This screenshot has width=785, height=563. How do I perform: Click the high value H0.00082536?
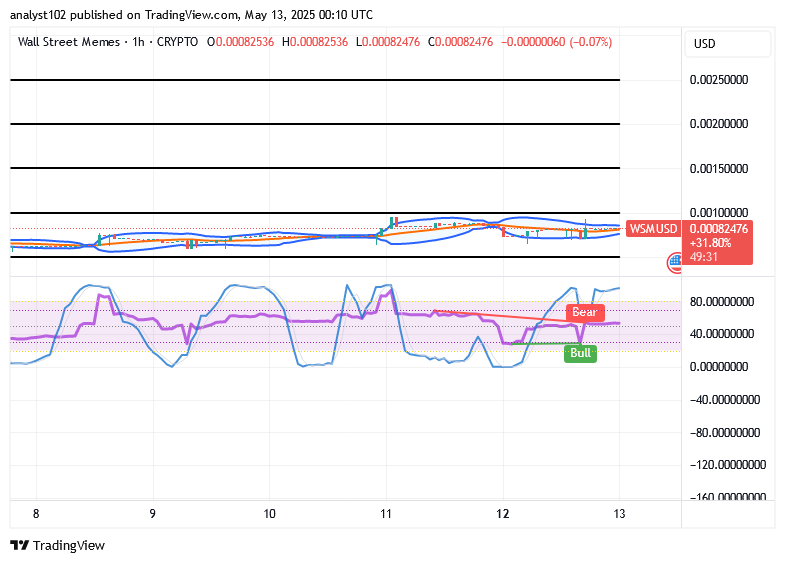[315, 42]
